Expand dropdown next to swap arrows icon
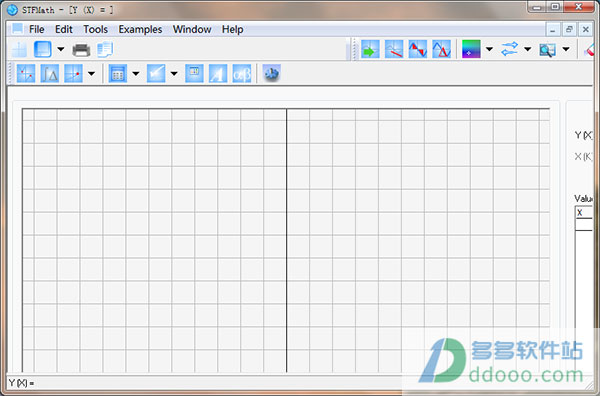The height and width of the screenshot is (396, 600). tap(527, 49)
